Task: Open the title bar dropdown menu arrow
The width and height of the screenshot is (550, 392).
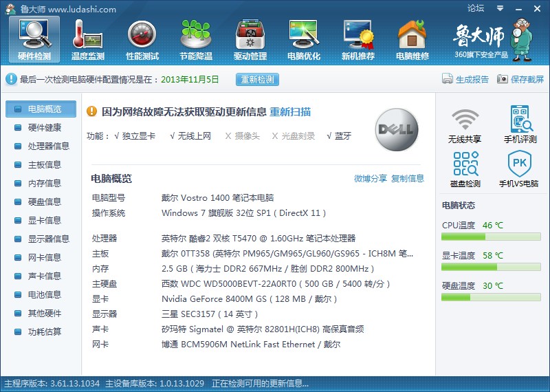Action: point(500,8)
